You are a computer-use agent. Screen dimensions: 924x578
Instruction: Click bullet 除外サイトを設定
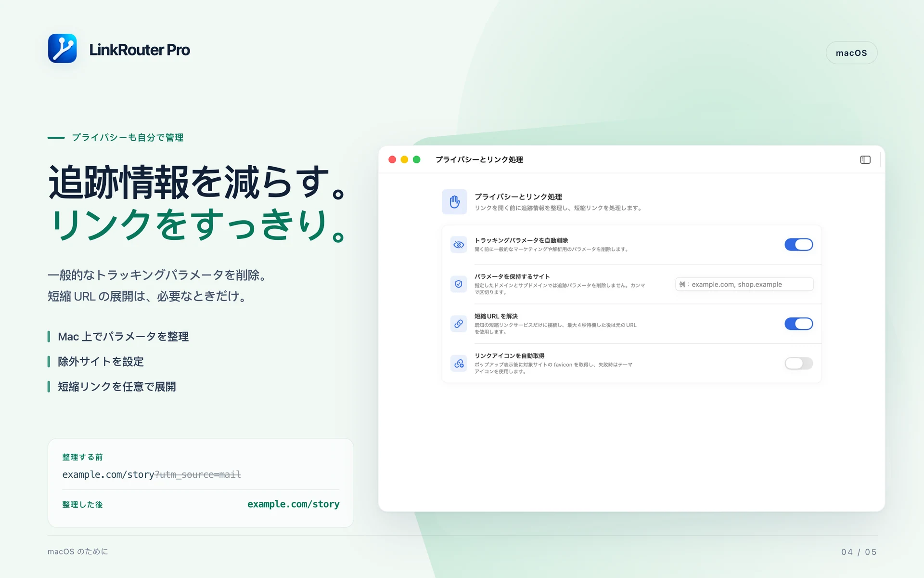coord(101,362)
